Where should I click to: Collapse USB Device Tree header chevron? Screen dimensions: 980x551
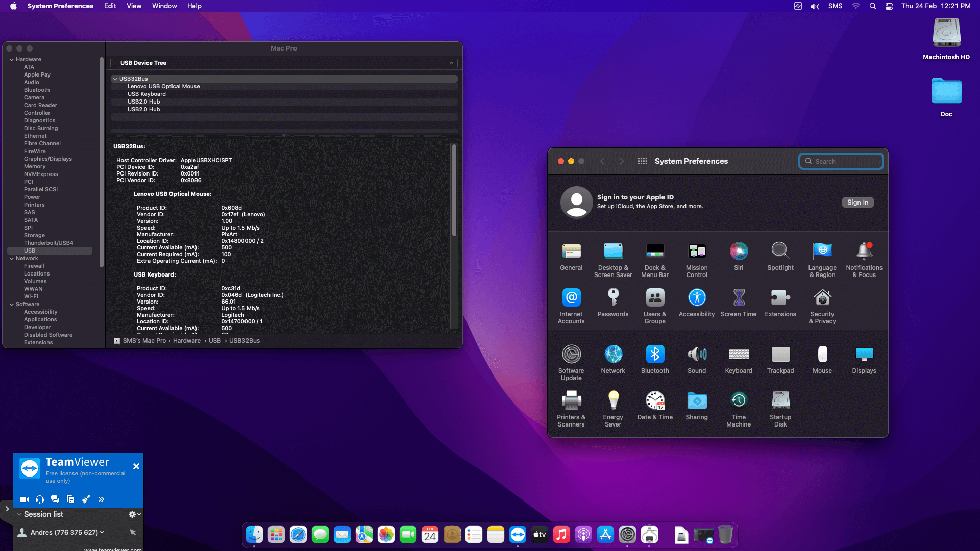point(451,63)
